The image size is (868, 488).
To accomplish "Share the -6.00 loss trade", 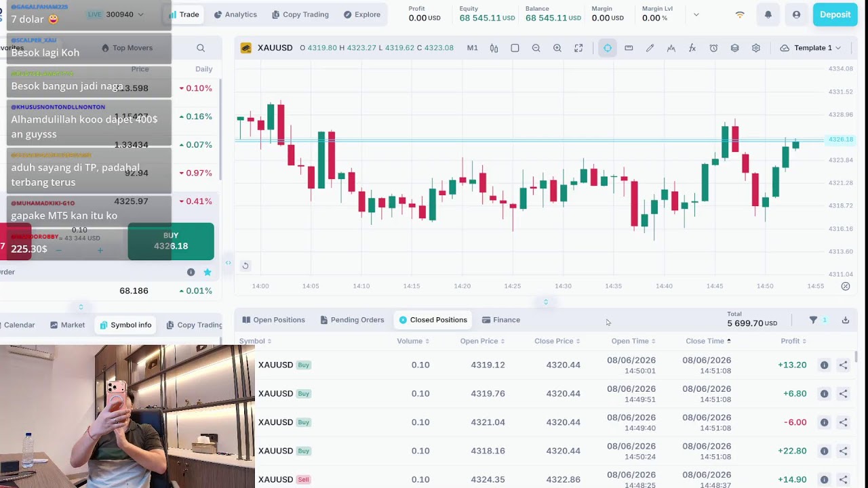I will [x=844, y=422].
